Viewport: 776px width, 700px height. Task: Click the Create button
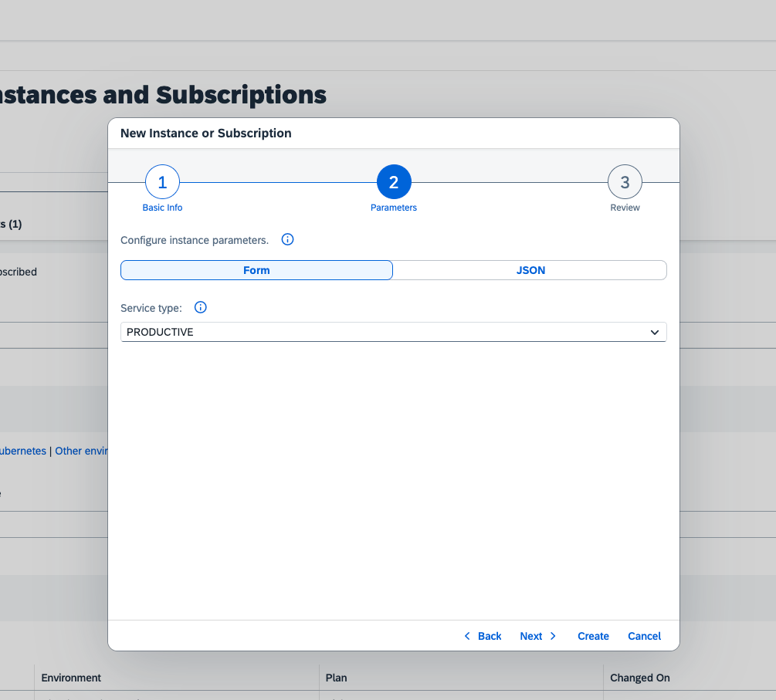(x=593, y=636)
